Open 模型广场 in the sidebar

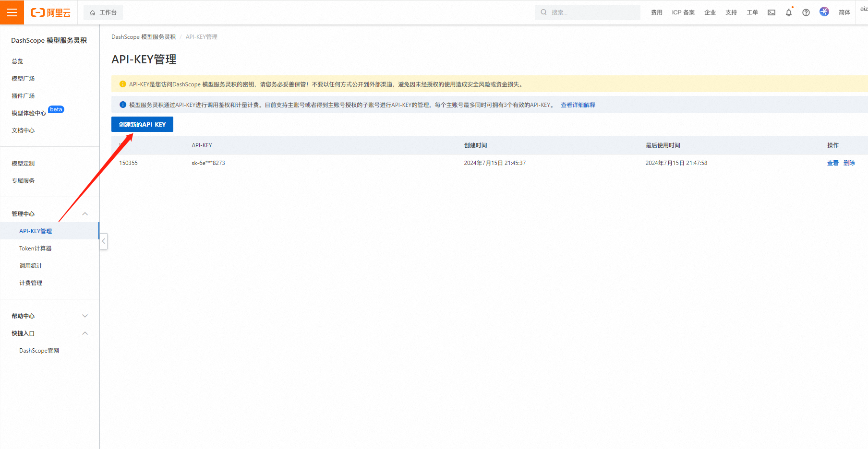23,79
